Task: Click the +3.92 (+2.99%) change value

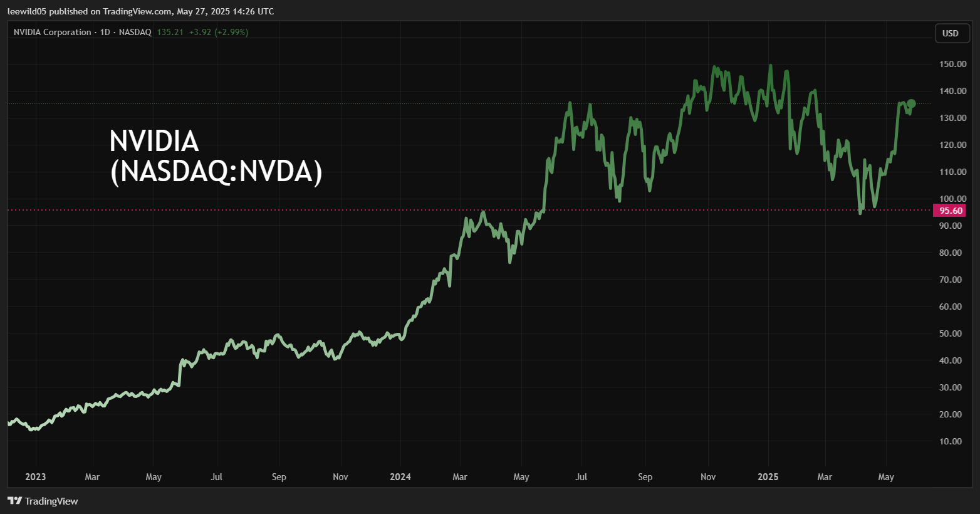Action: coord(219,32)
